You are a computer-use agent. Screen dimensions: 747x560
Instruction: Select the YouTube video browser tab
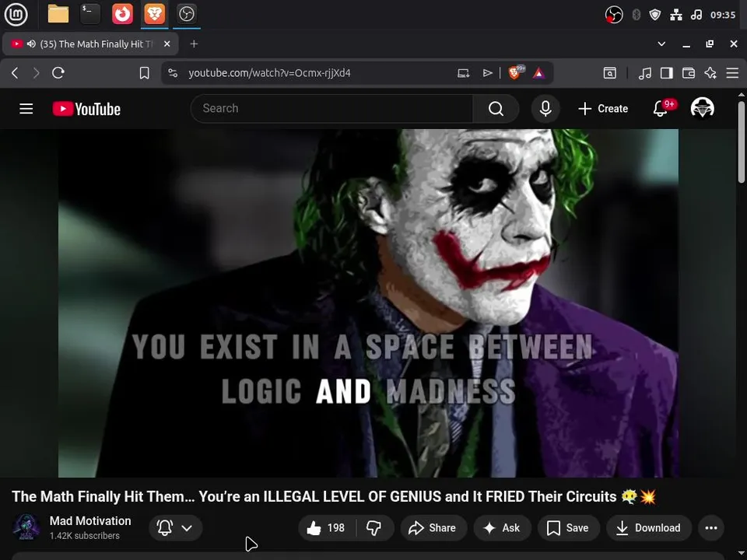point(90,44)
